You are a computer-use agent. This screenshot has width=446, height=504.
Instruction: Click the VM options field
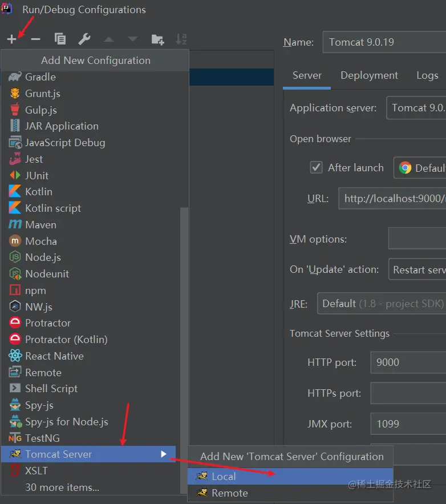tap(417, 239)
